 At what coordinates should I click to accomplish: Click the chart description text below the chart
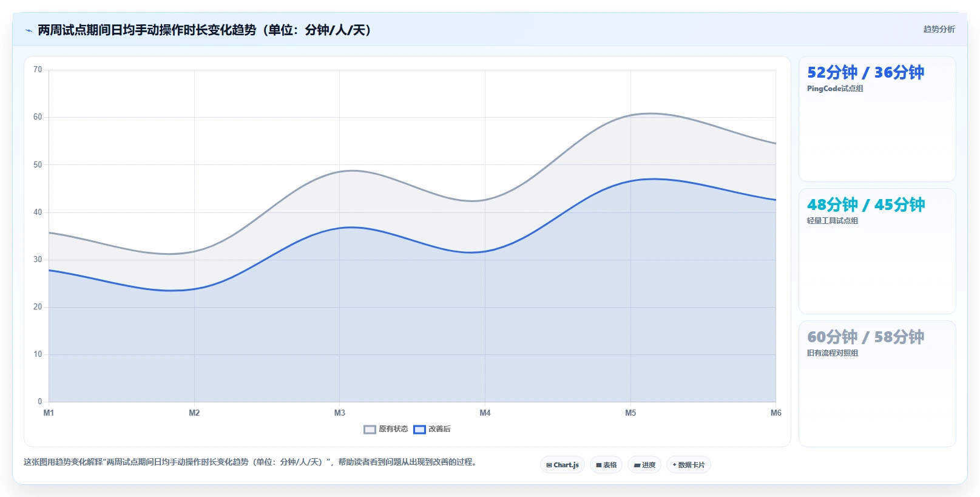click(251, 462)
